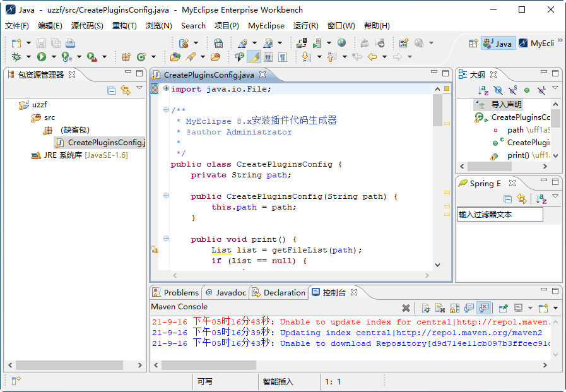
Task: Click the Print icon in toolbar
Action: (71, 43)
